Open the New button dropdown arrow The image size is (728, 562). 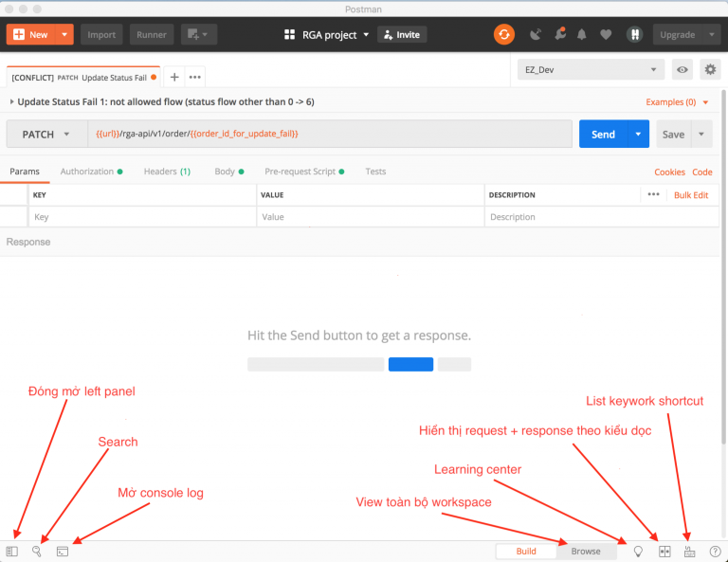64,34
